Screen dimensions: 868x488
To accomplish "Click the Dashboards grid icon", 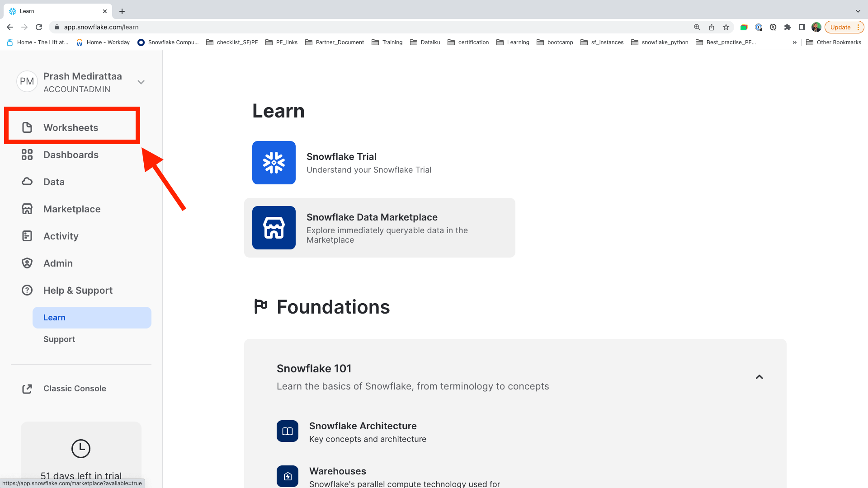I will (x=27, y=155).
